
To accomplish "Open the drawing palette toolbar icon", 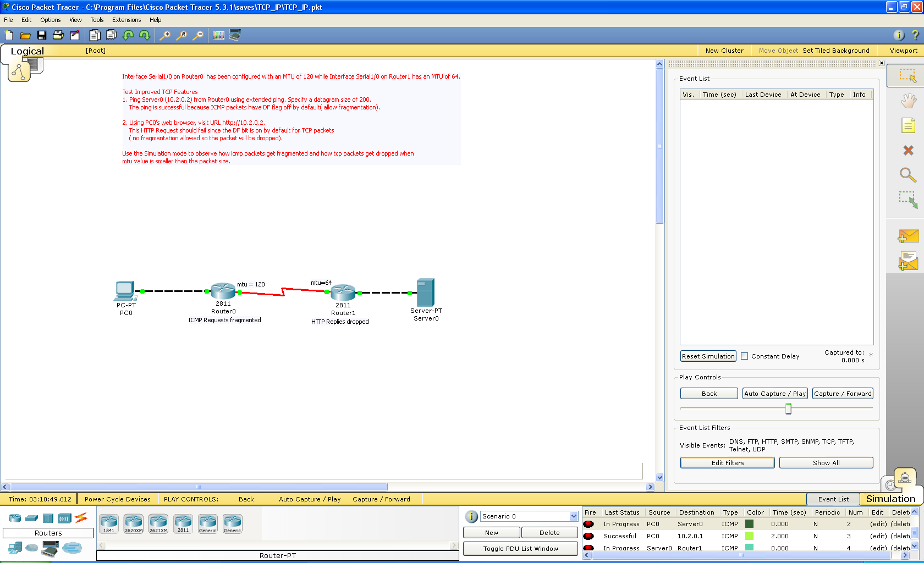I will pyautogui.click(x=218, y=35).
